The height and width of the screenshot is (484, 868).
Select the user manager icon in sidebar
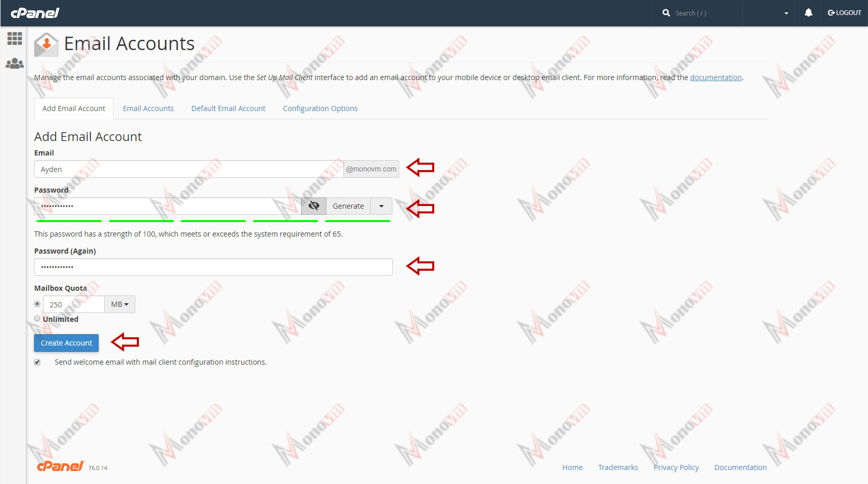pos(14,63)
